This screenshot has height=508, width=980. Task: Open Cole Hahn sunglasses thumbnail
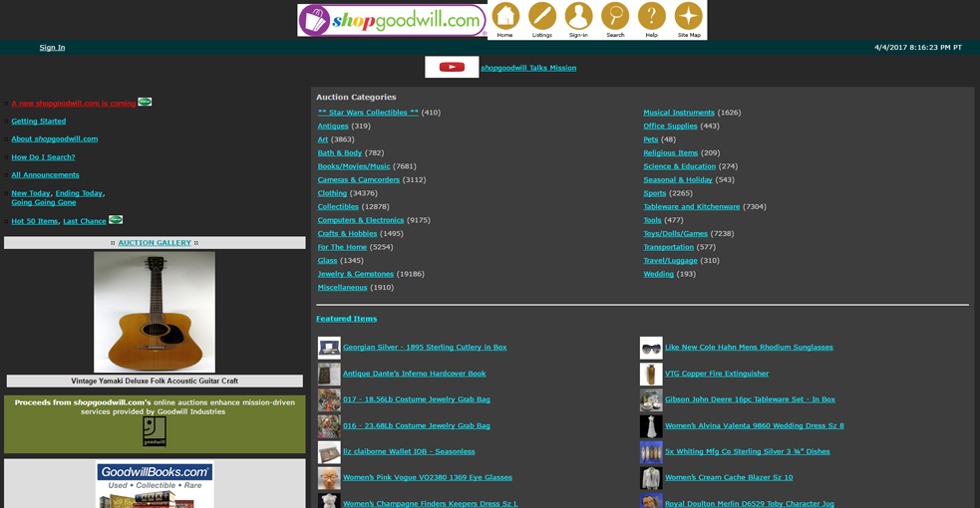pyautogui.click(x=651, y=348)
